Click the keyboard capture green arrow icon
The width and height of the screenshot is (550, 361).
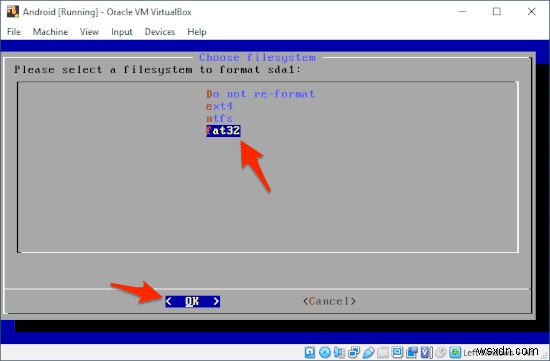455,352
